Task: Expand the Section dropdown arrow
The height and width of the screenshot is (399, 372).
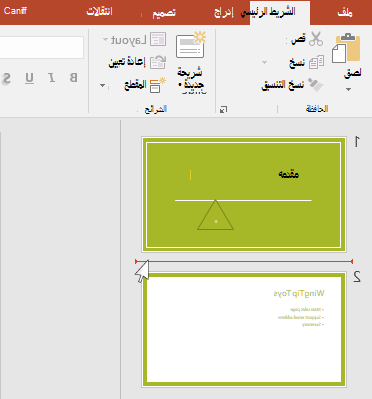Action: 103,86
